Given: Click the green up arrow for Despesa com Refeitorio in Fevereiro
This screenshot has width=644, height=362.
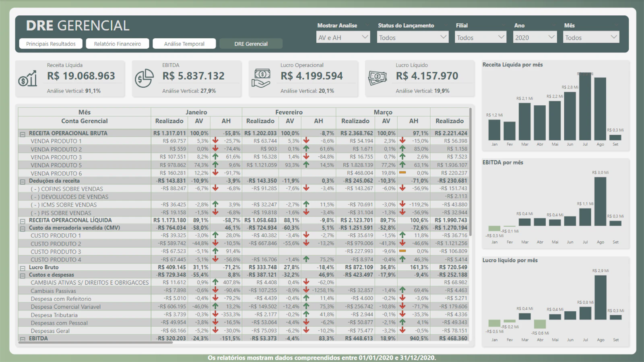Looking at the screenshot, I should (x=306, y=298).
